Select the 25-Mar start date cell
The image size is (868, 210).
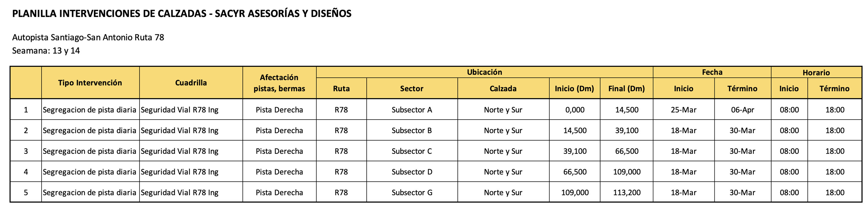coord(683,110)
